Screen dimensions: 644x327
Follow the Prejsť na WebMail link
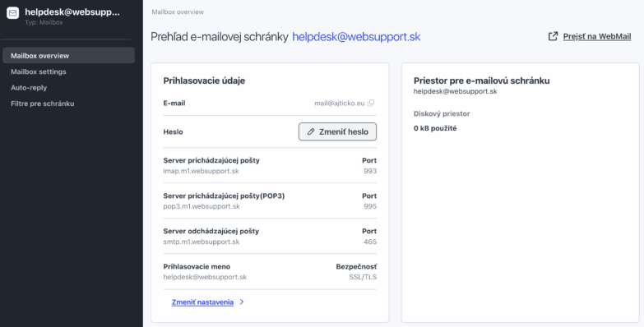click(597, 36)
